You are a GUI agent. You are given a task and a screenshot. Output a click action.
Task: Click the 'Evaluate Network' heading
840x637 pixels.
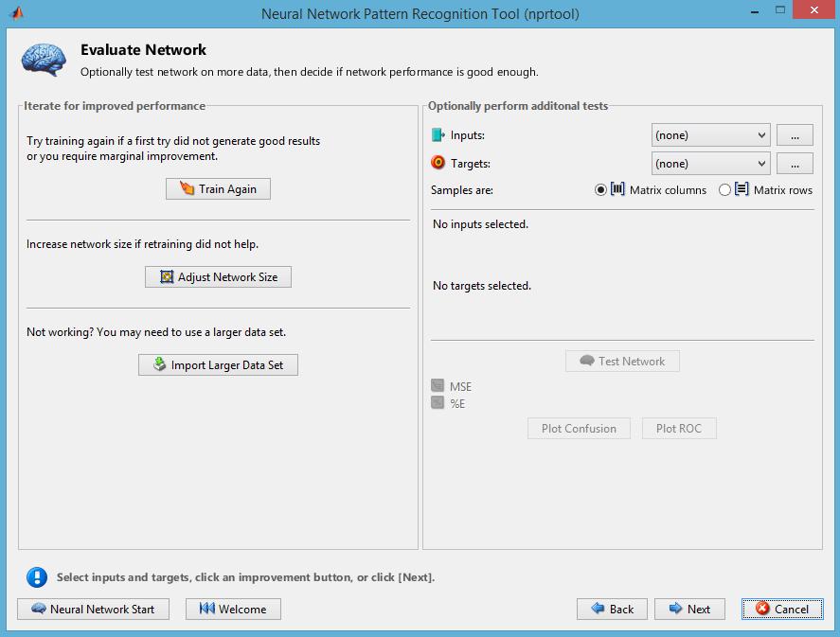coord(143,50)
